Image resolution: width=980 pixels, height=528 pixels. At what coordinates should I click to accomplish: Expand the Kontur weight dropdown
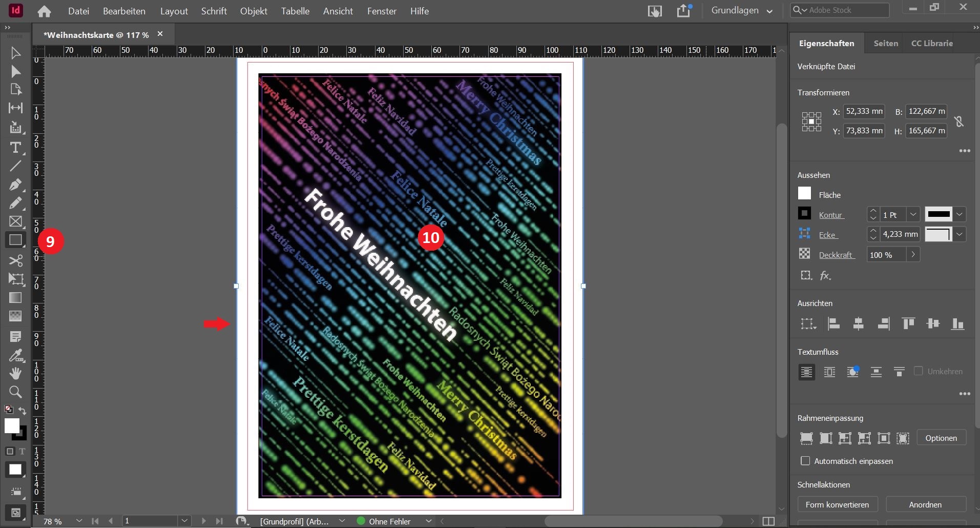tap(913, 215)
